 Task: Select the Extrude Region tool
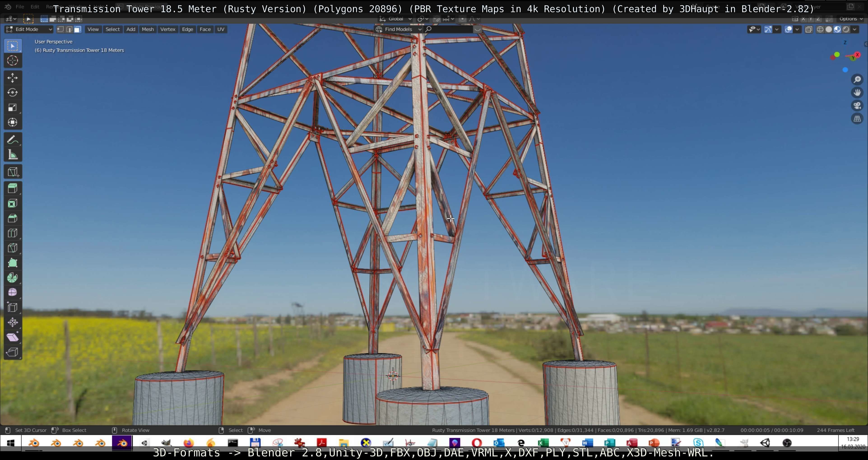pyautogui.click(x=13, y=188)
